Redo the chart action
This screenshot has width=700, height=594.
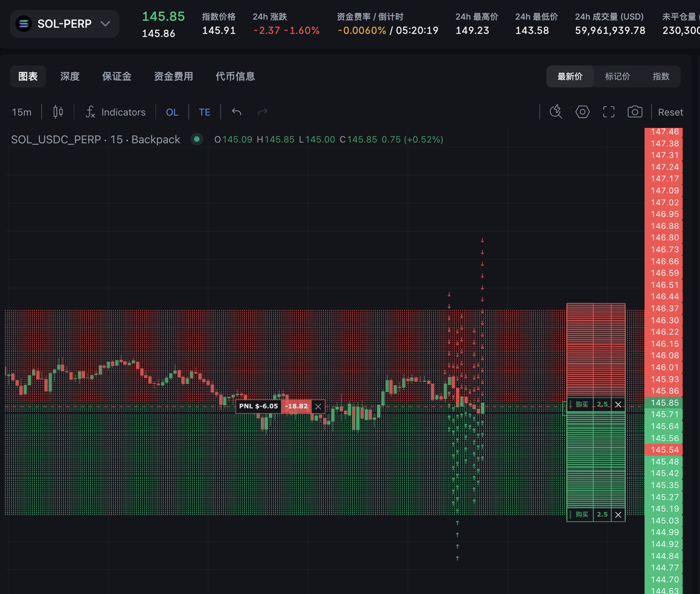(262, 112)
